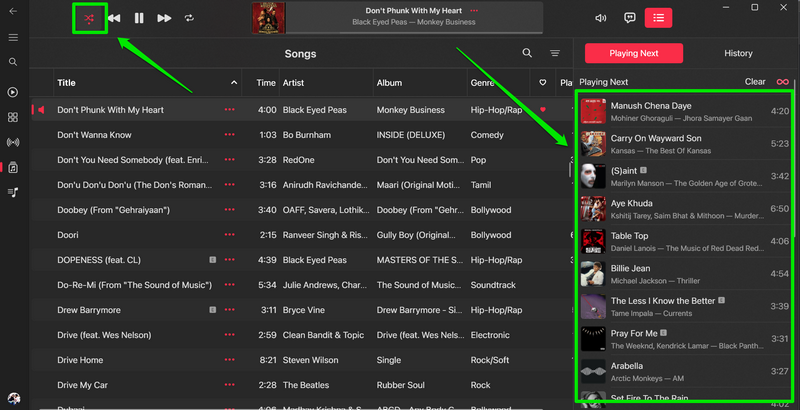Open options for Drive (feat. Wes Nelson)
The width and height of the screenshot is (800, 410).
click(230, 335)
